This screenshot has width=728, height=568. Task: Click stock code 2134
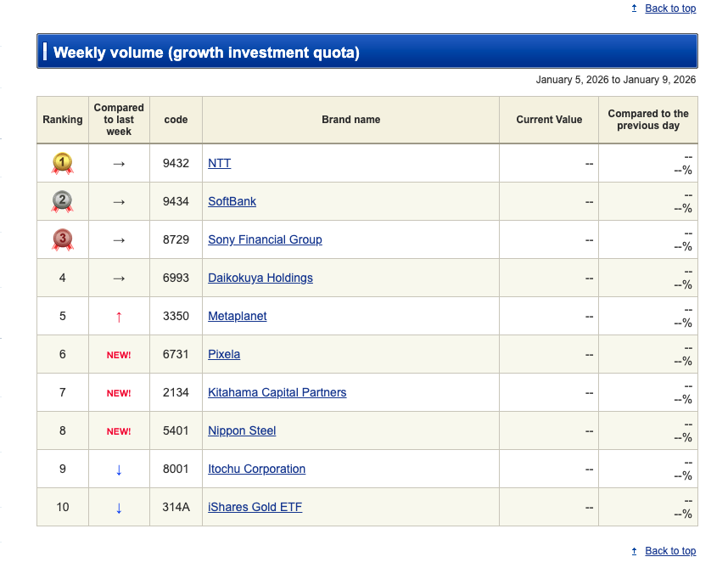pyautogui.click(x=176, y=392)
